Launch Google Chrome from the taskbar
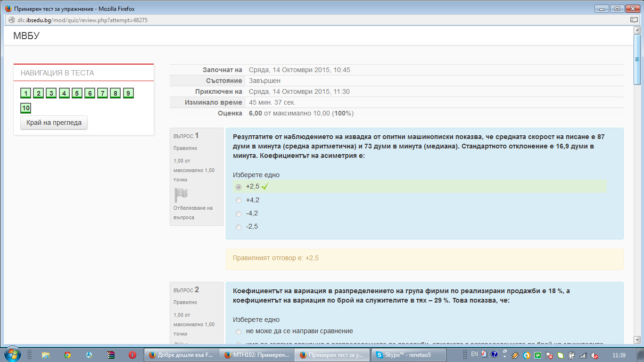 [x=67, y=355]
